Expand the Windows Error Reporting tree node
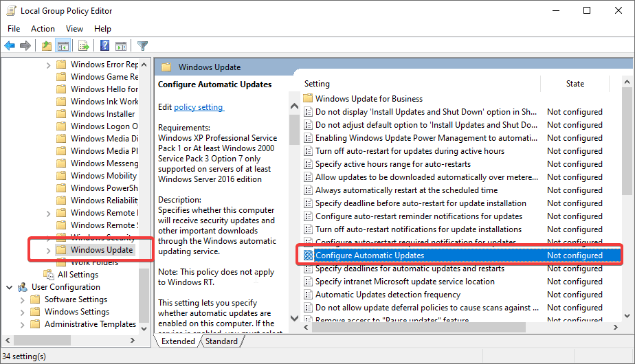 click(48, 65)
